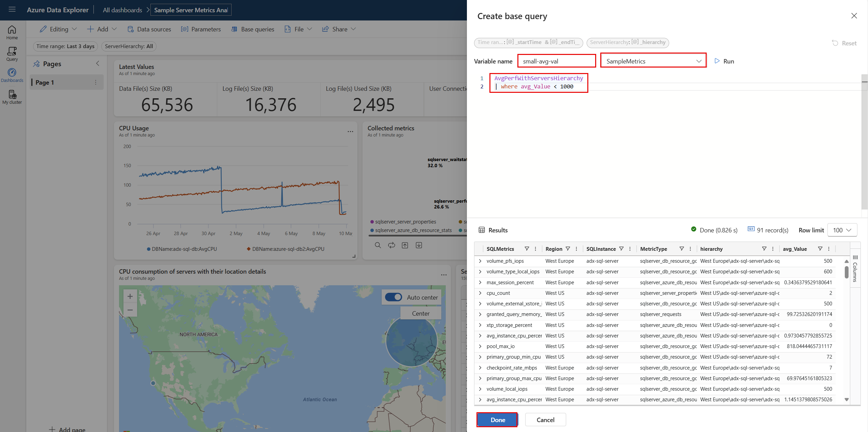Open avg_Value column options menu
The width and height of the screenshot is (868, 432).
point(829,249)
